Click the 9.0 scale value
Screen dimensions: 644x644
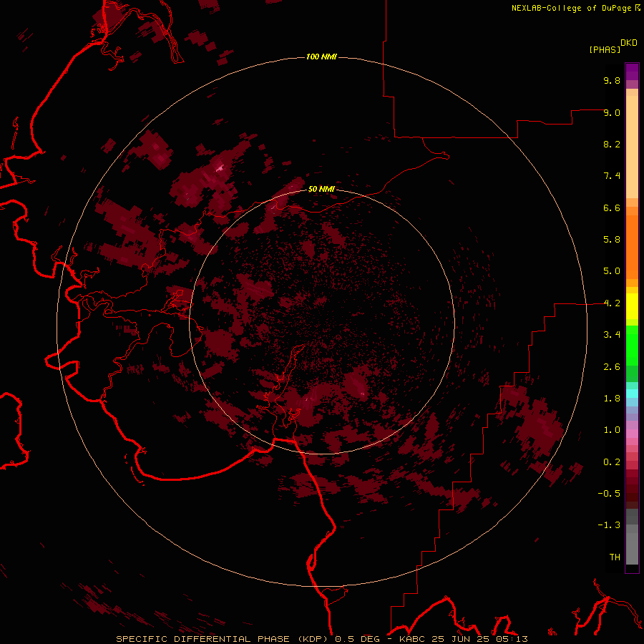(x=612, y=112)
